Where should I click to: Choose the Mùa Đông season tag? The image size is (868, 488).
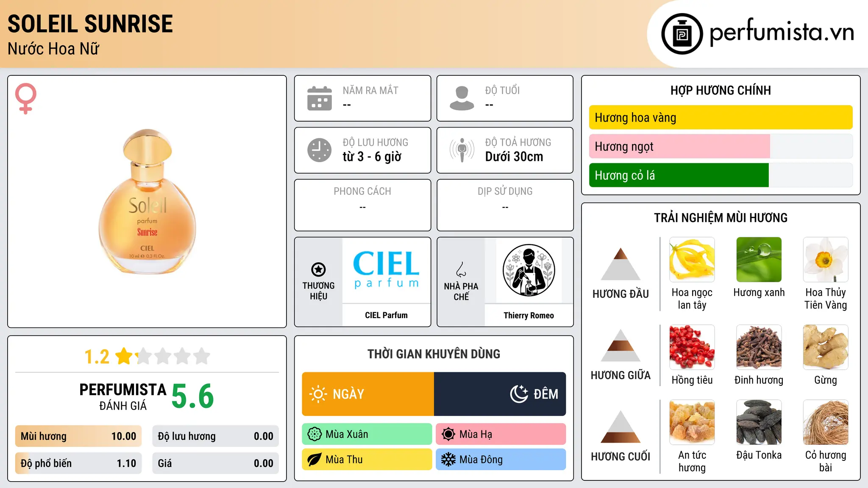point(501,460)
